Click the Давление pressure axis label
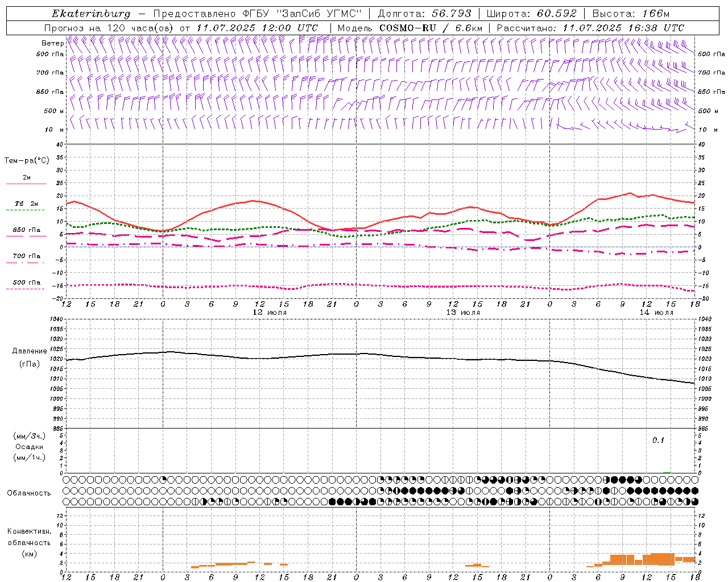 click(x=30, y=351)
